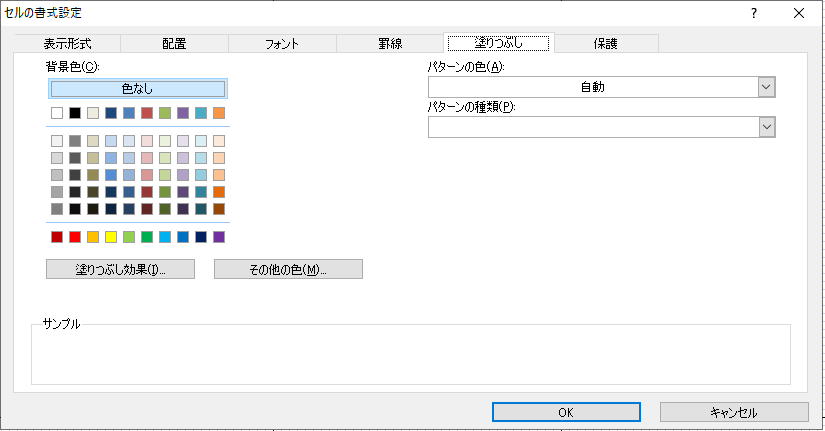Screen dimensions: 825x431
Task: Open その他の色 more colors dialog
Action: click(288, 269)
